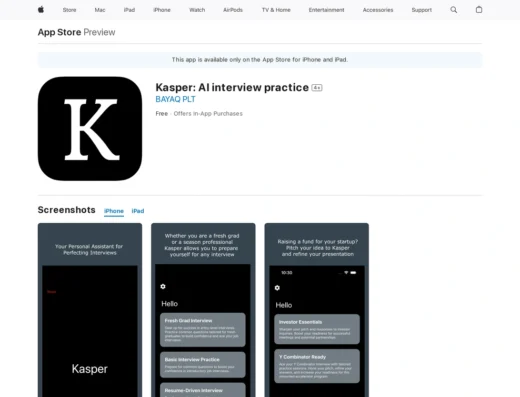Open BAYAQ PLT developer link
This screenshot has height=397, width=520.
[175, 99]
